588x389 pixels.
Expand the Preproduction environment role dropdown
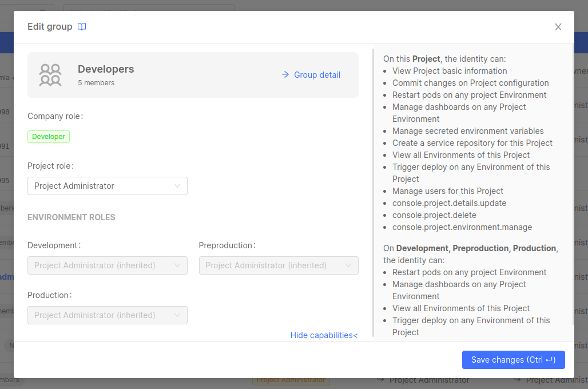point(278,265)
